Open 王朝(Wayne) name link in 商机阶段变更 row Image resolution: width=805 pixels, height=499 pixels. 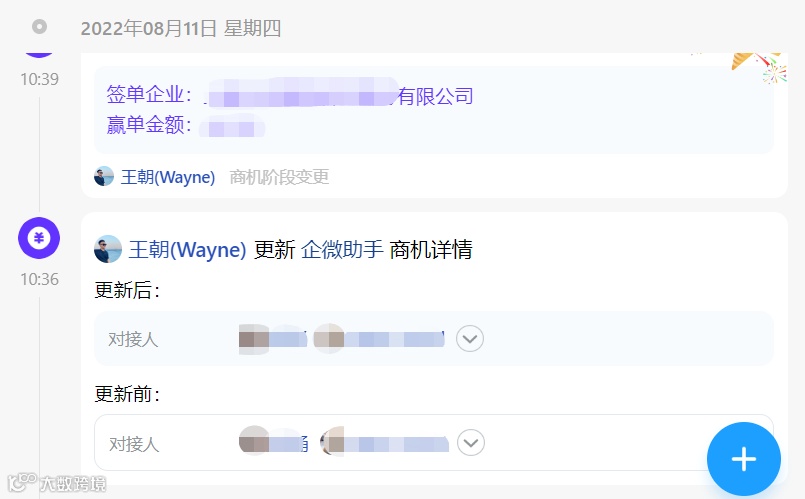click(x=168, y=177)
